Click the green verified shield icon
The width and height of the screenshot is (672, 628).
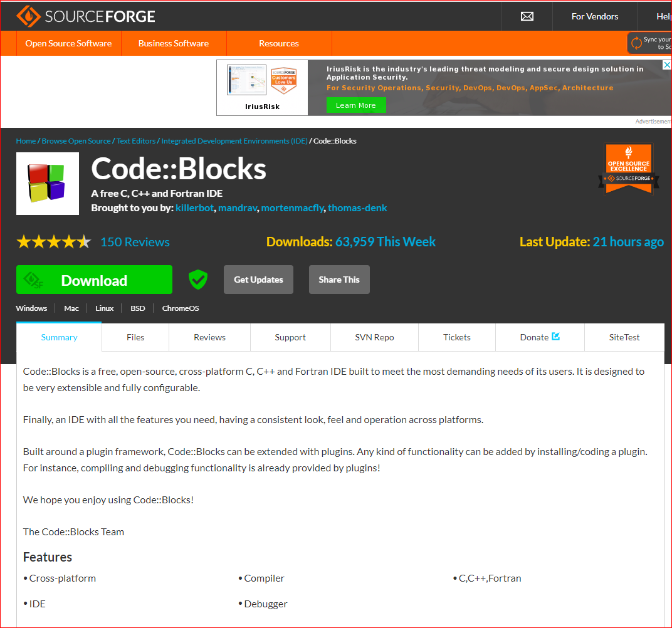[x=198, y=280]
